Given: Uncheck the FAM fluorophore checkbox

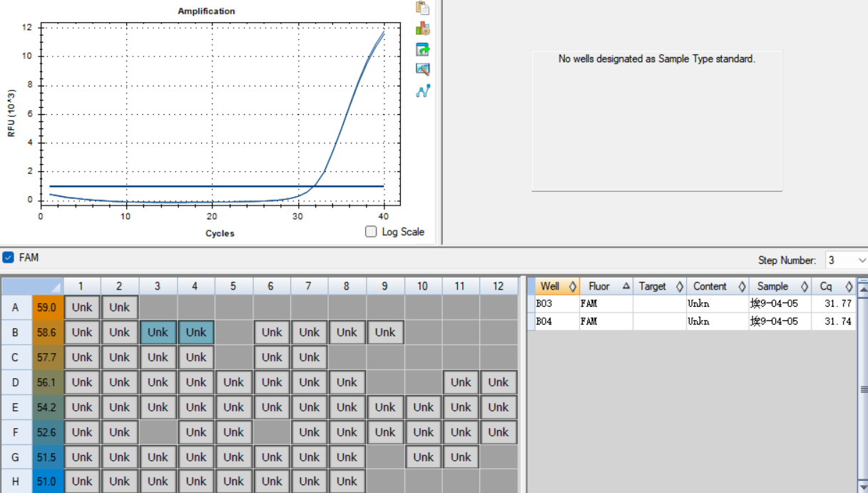Looking at the screenshot, I should pos(8,257).
